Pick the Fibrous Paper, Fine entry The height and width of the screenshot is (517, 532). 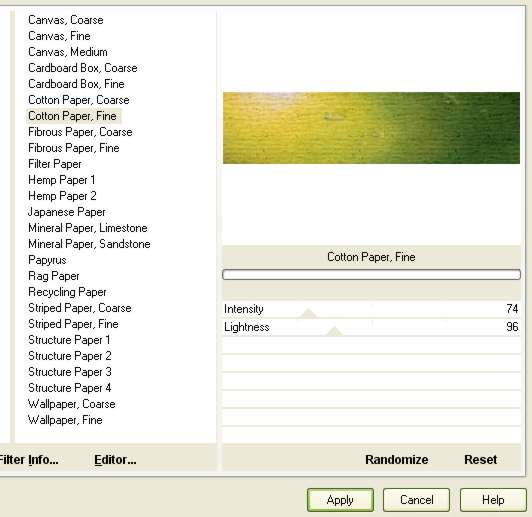[x=74, y=148]
